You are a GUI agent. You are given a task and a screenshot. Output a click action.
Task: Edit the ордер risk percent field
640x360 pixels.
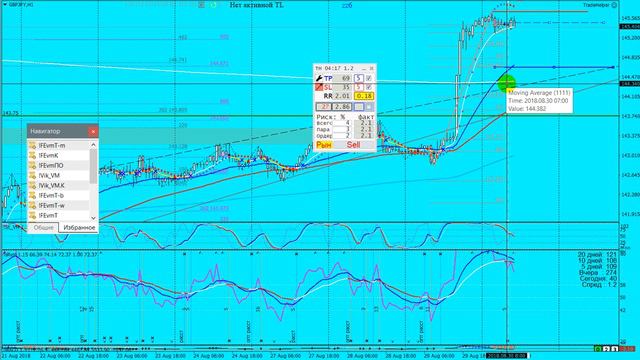[x=342, y=136]
